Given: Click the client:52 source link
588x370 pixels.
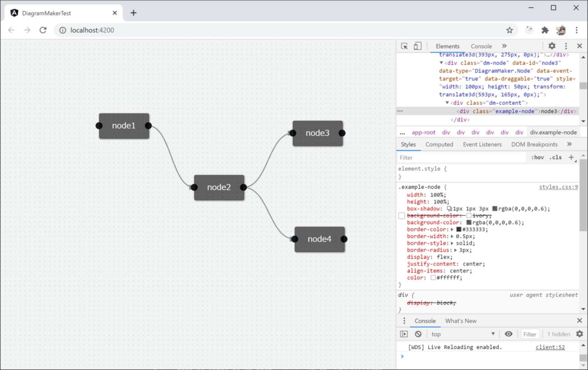Looking at the screenshot, I should (x=550, y=347).
